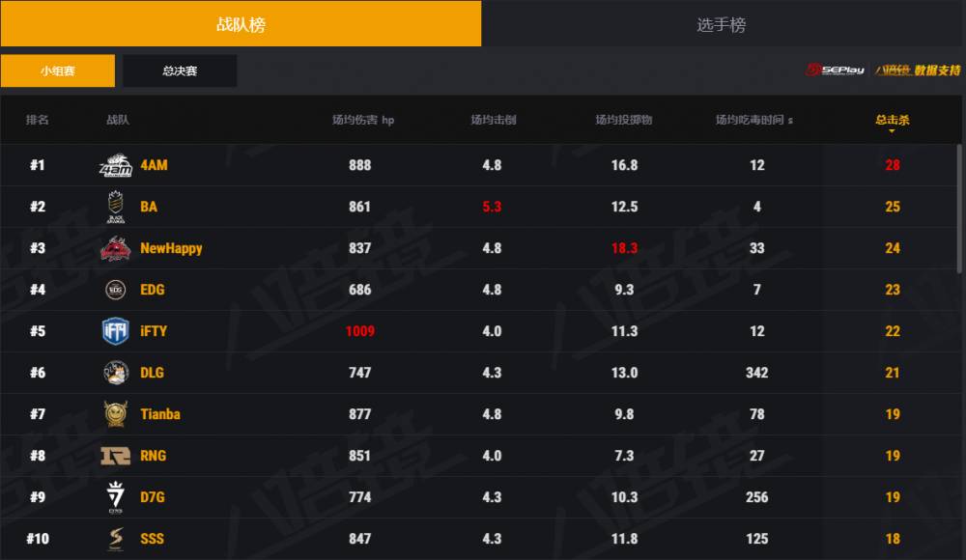Click the iFTY team logo
The image size is (966, 560).
[116, 331]
